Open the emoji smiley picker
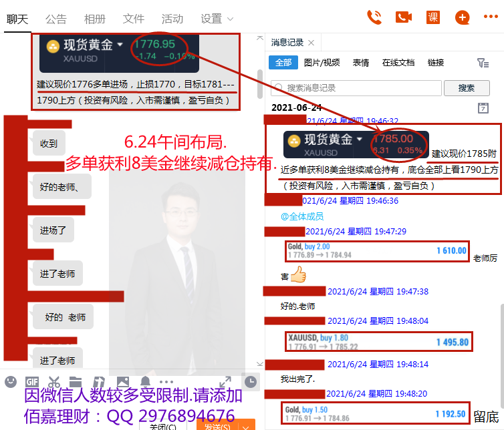Viewport: 504px width, 430px height. [x=11, y=382]
